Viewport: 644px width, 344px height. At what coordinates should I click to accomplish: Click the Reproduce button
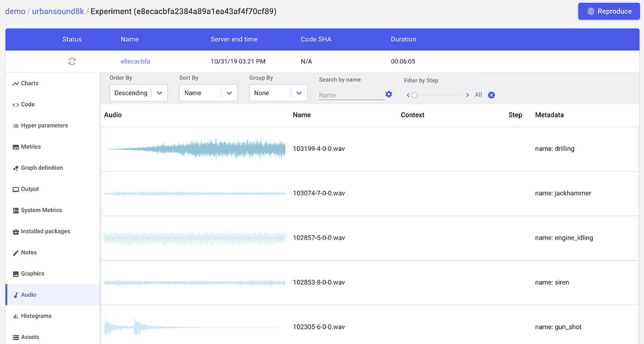608,11
